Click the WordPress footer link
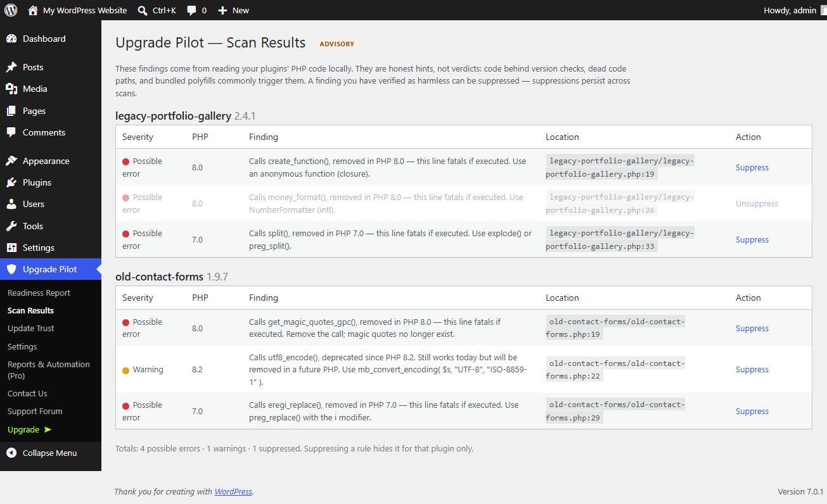Viewport: 827px width, 504px height. click(233, 491)
